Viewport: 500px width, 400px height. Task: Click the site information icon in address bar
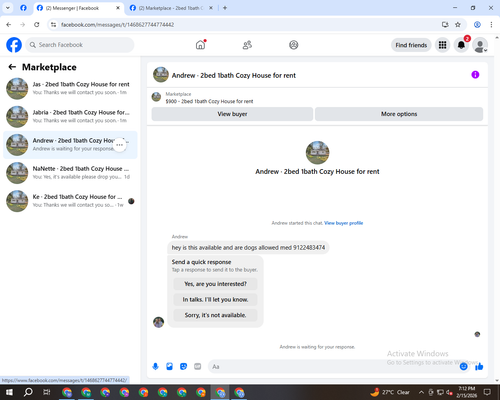(x=53, y=25)
